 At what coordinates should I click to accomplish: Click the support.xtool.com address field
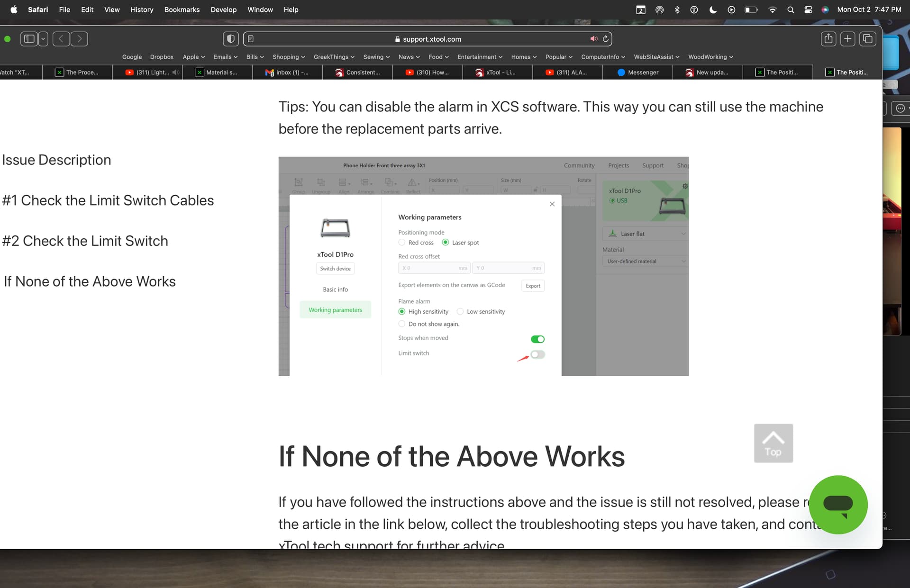[428, 39]
